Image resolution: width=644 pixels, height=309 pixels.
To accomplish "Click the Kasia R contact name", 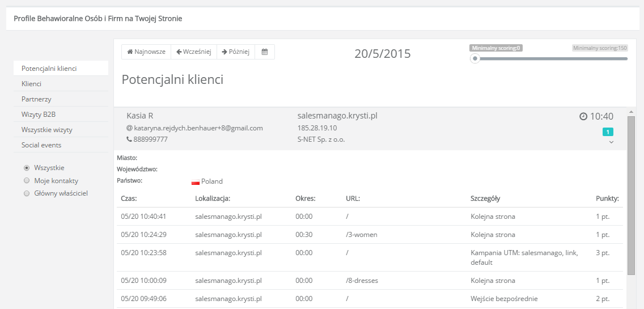I will (139, 116).
